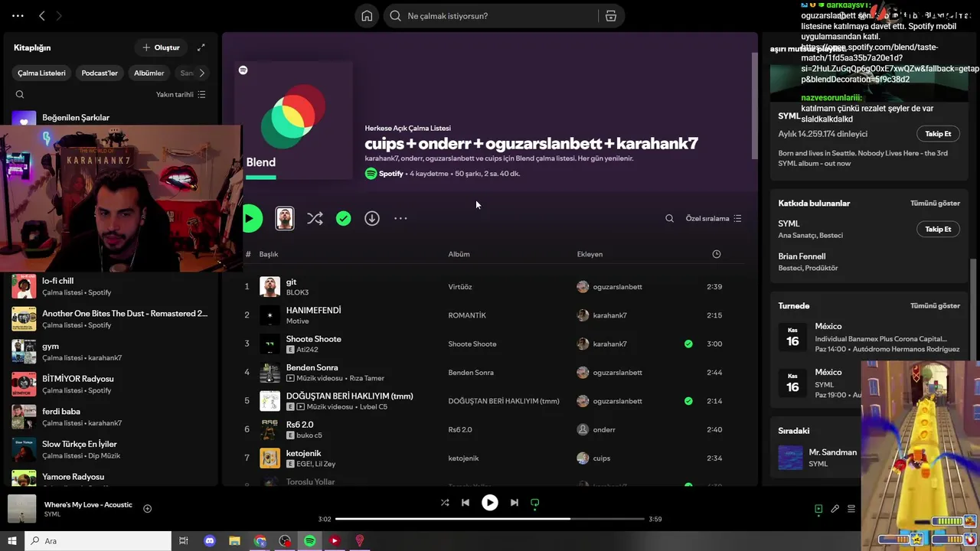The height and width of the screenshot is (551, 980).
Task: Open the México 14:00 tour date
Action: [x=869, y=337]
